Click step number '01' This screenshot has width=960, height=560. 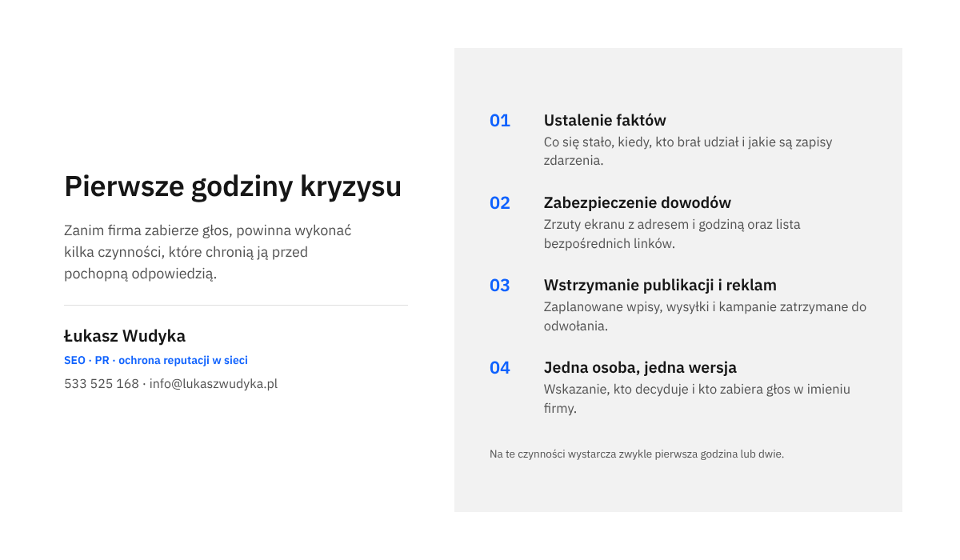pos(500,121)
